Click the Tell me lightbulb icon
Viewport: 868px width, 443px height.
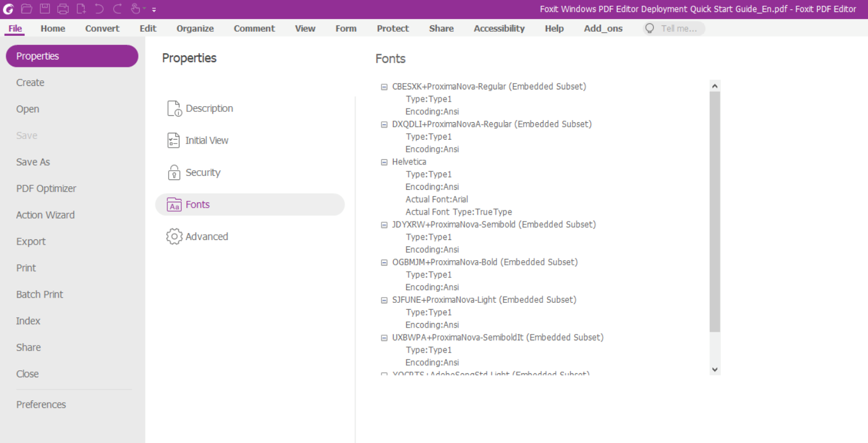(650, 28)
